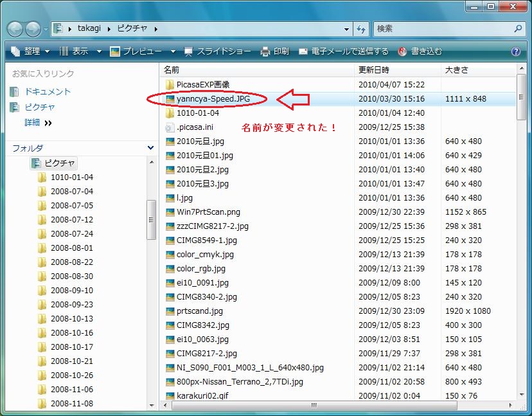Screen dimensions: 532x416
Task: Select the prtscand.jpg image icon
Action: click(170, 311)
